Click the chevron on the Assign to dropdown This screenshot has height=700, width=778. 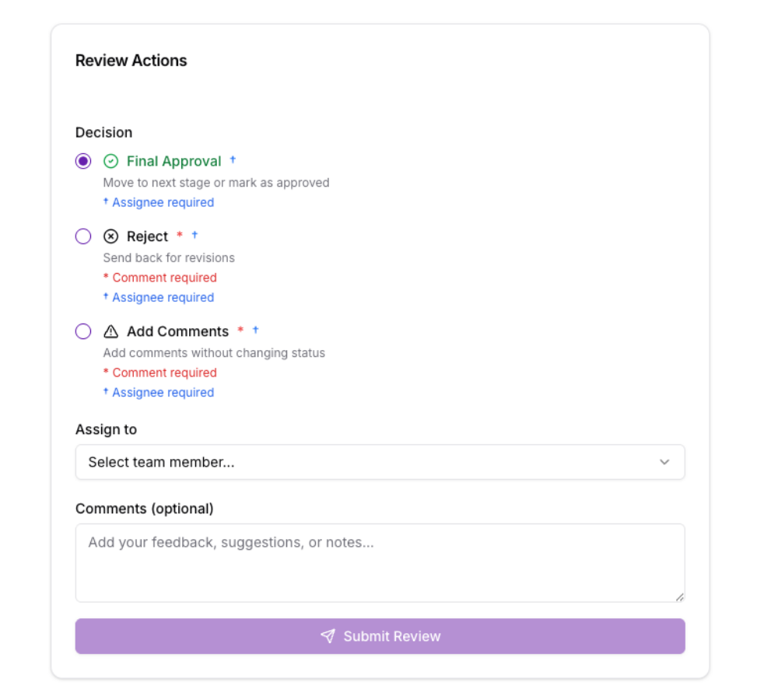(665, 462)
